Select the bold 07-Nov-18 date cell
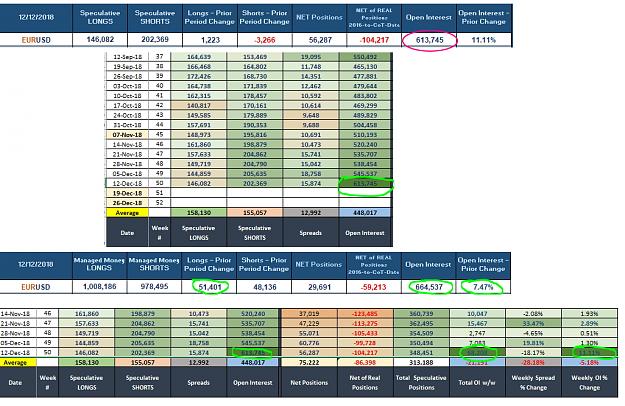 [127, 135]
